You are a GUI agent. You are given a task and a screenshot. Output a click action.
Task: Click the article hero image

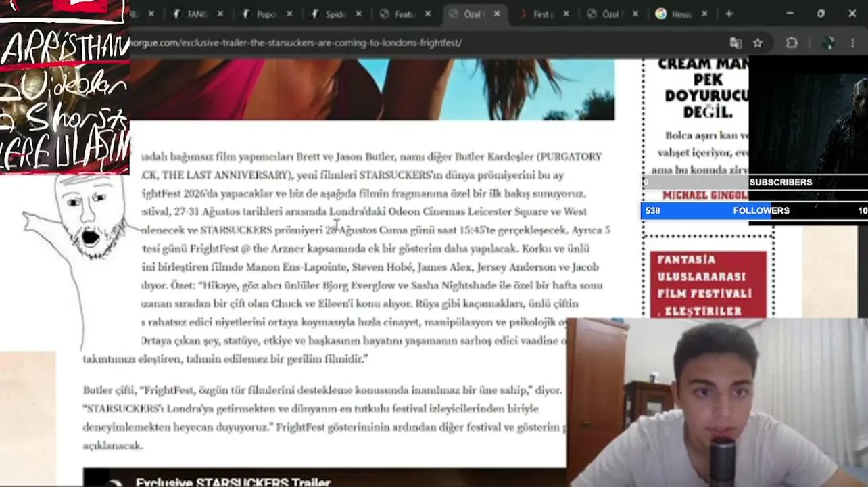(372, 89)
